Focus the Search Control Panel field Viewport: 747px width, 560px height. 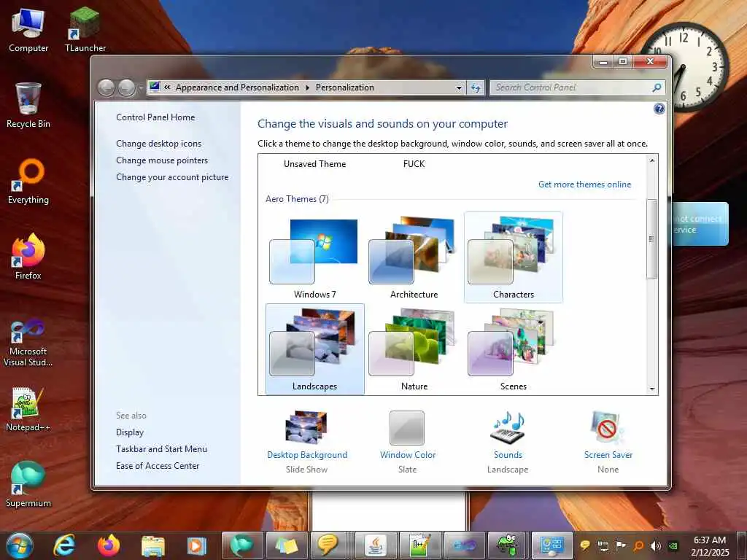point(572,87)
